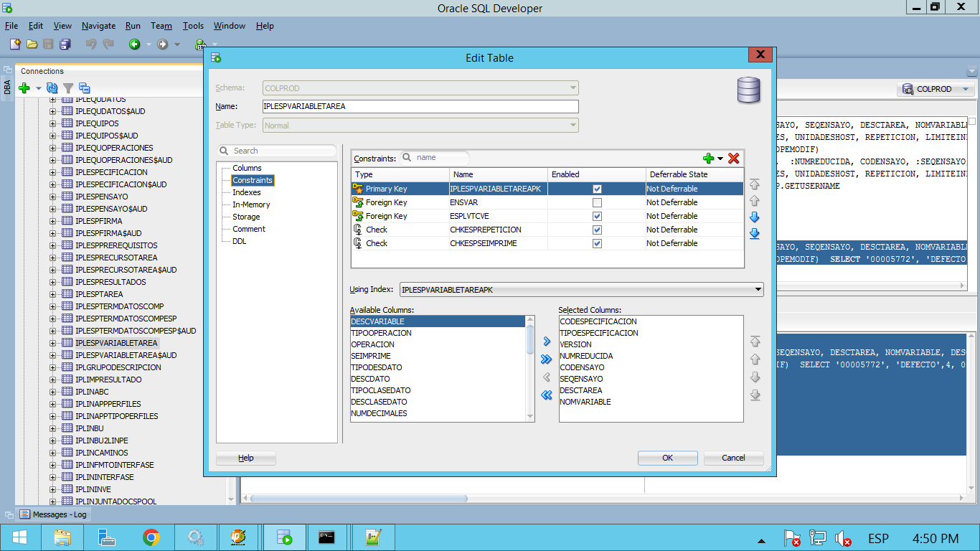Open the File menu
Viewport: 980px width, 551px height.
tap(11, 26)
